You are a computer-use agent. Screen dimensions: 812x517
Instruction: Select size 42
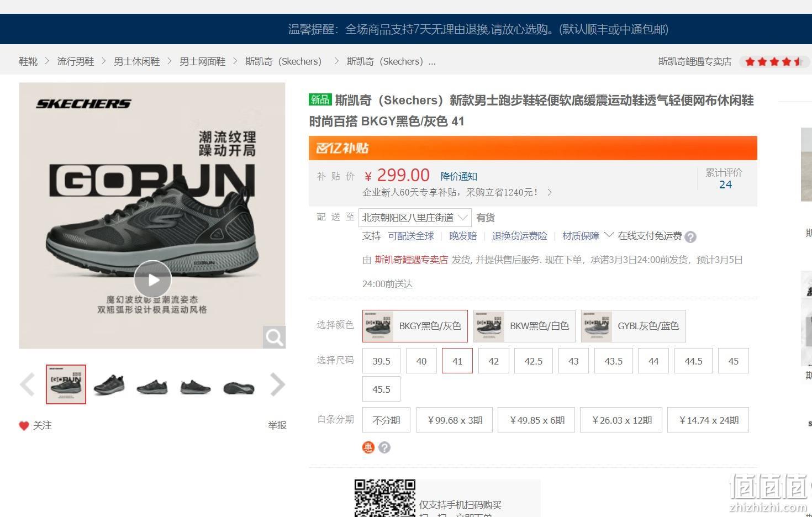click(x=494, y=361)
